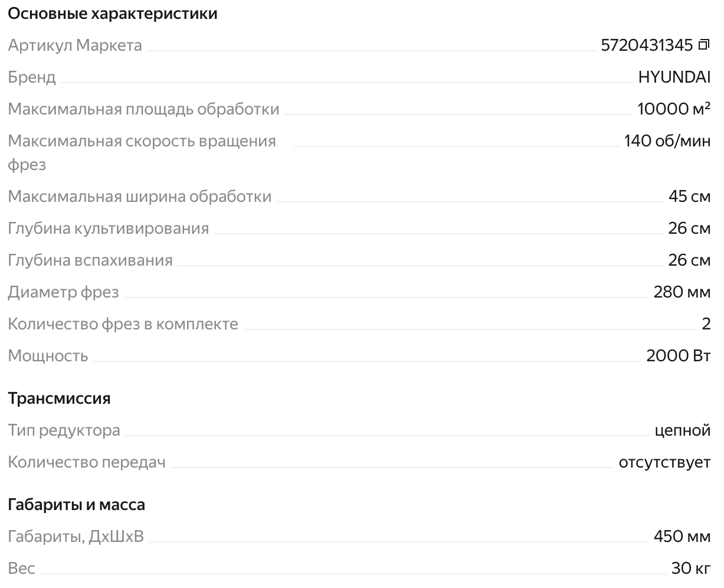This screenshot has width=724, height=588.
Task: Click the 10000 м² processing area value
Action: tap(674, 109)
